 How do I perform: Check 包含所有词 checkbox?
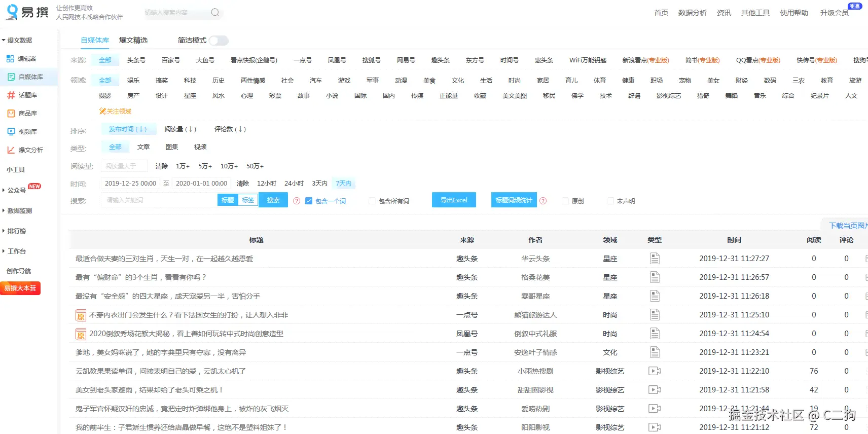pos(372,201)
